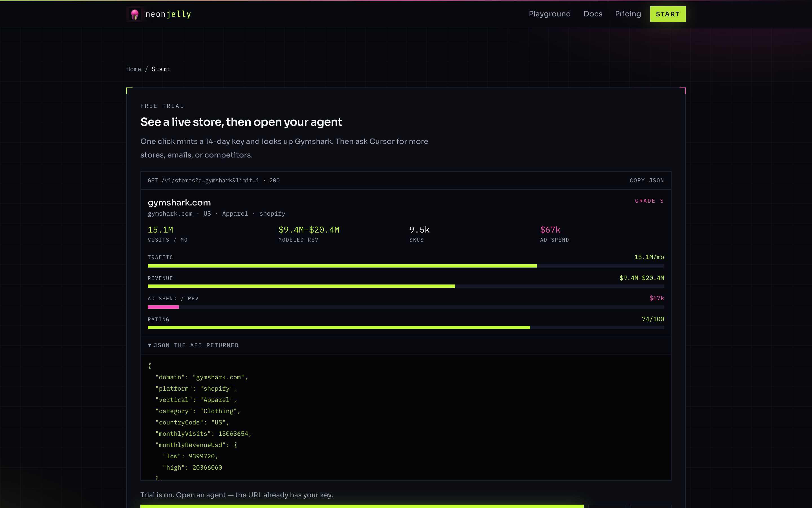
Task: Copy the JSON response
Action: pos(646,180)
